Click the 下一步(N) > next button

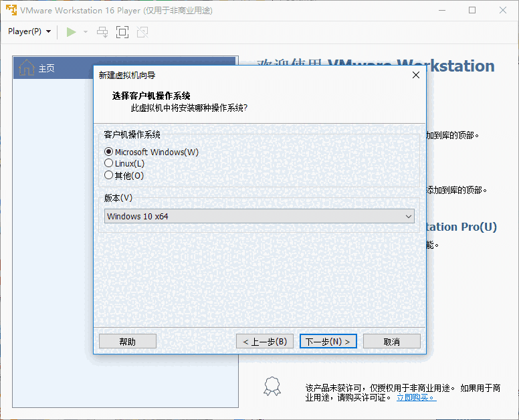coord(328,341)
